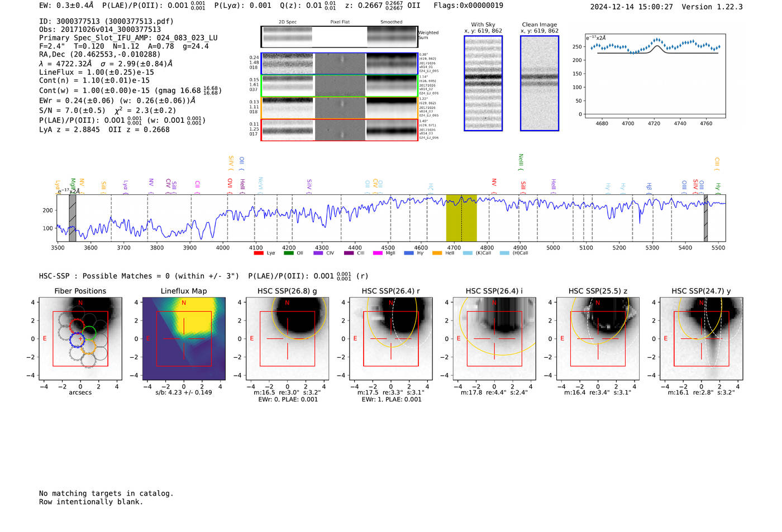This screenshot has width=782, height=532.
Task: Open the HSC SSP(26.4) r cutout
Action: pos(391,339)
